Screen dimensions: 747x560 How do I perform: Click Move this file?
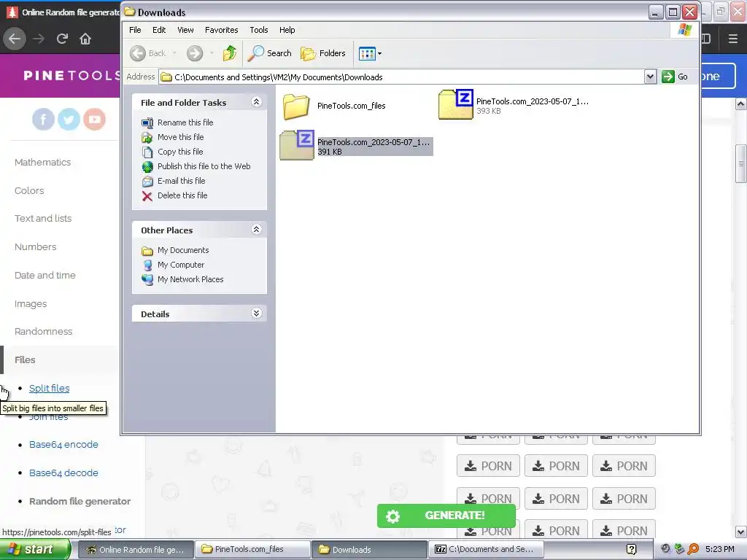[181, 137]
